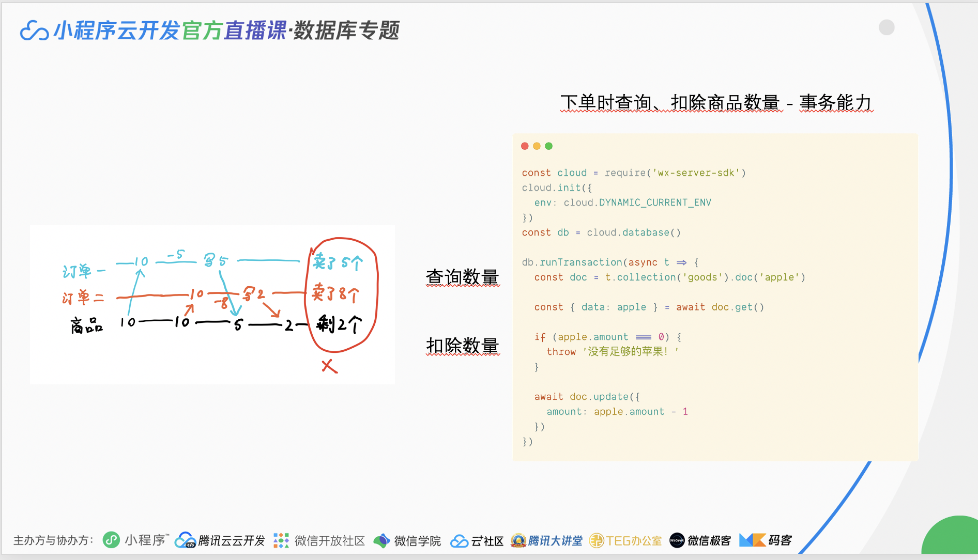This screenshot has height=560, width=978.
Task: Click the t.collection('goods').doc('apple') line
Action: tap(670, 277)
